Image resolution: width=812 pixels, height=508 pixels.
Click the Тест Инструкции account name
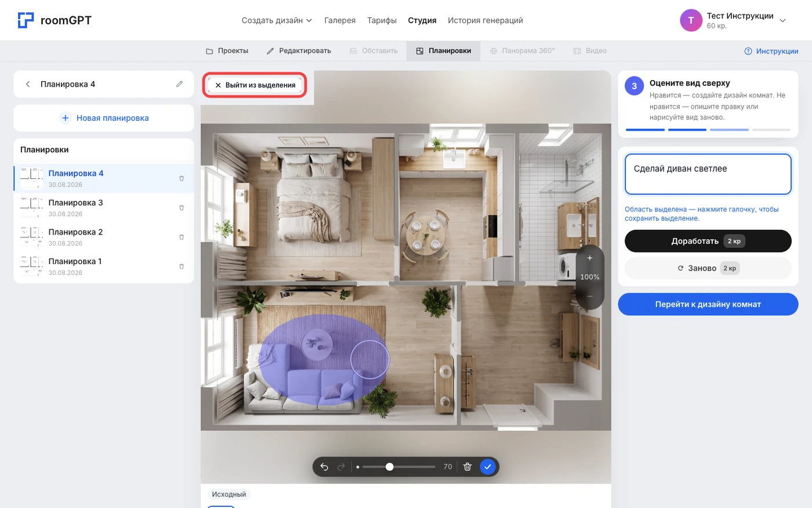point(740,16)
